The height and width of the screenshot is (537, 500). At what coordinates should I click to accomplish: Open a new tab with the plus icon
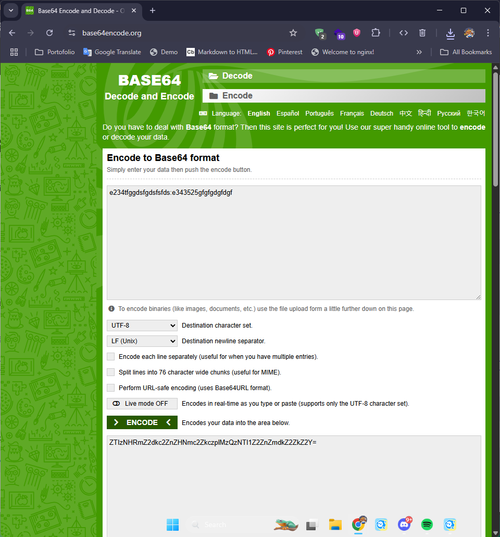point(152,11)
